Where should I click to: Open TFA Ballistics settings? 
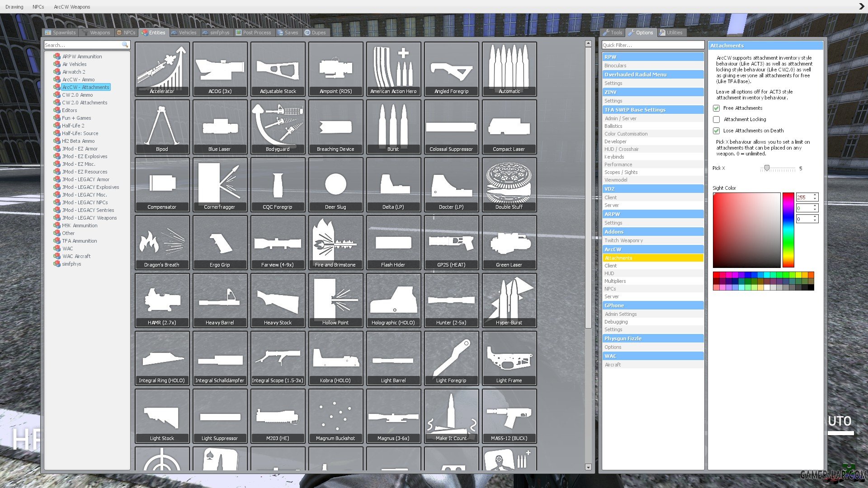(x=653, y=126)
